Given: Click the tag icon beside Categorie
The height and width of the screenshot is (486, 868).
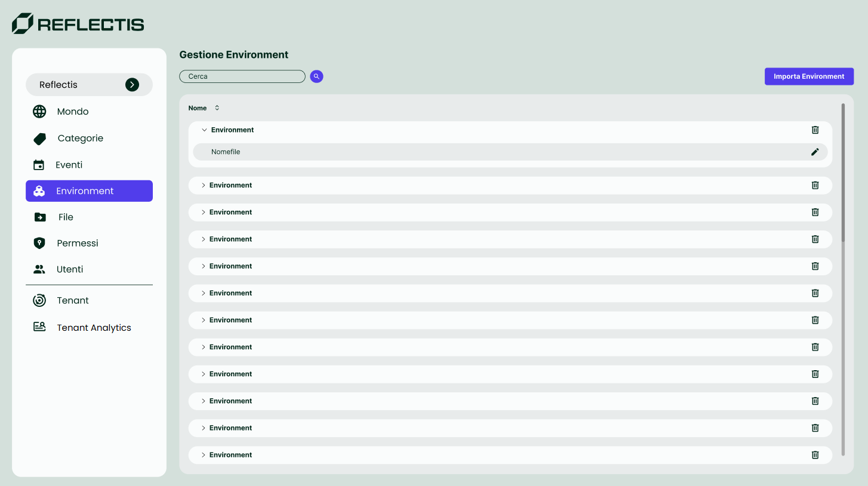Looking at the screenshot, I should 39,139.
